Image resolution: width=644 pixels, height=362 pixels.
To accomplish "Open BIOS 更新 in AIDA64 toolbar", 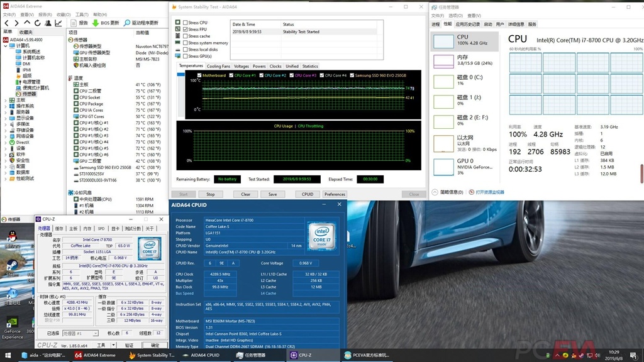I will [106, 23].
